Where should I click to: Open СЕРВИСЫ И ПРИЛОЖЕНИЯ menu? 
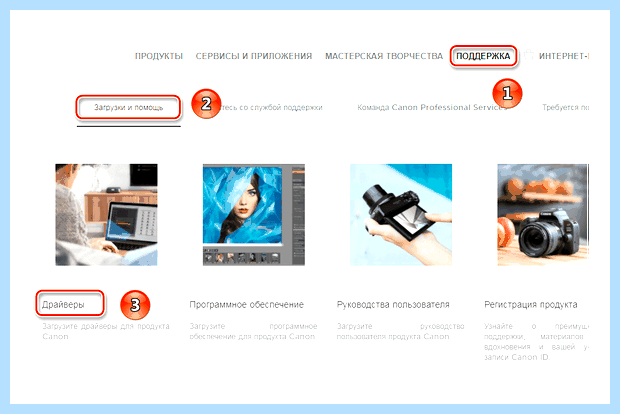click(254, 56)
